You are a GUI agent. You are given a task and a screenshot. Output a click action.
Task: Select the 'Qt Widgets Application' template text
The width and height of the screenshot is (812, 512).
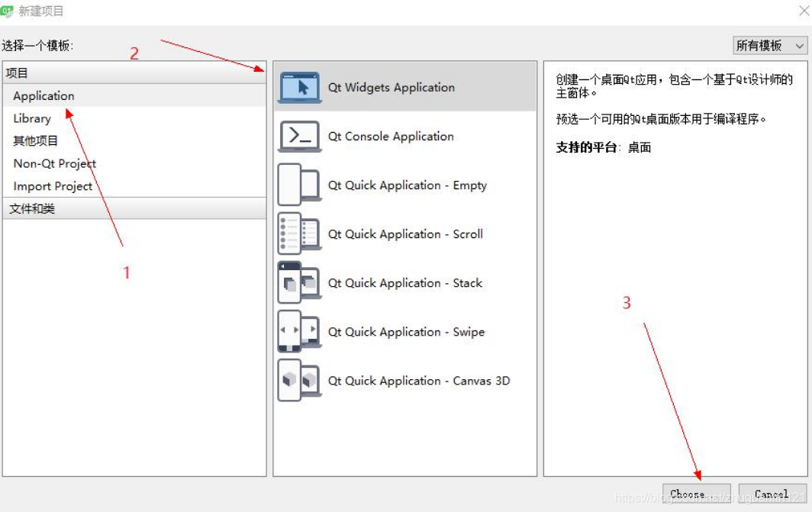tap(391, 88)
